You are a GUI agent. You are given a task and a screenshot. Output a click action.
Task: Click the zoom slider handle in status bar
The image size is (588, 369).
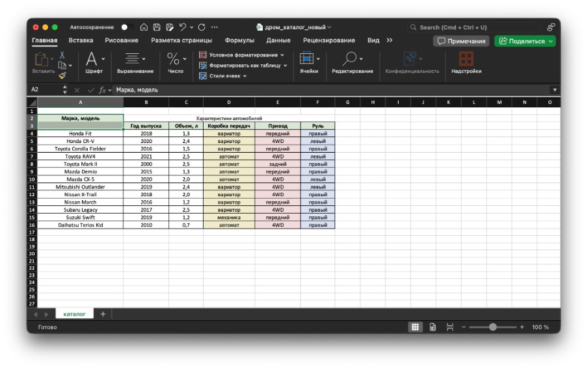click(493, 327)
